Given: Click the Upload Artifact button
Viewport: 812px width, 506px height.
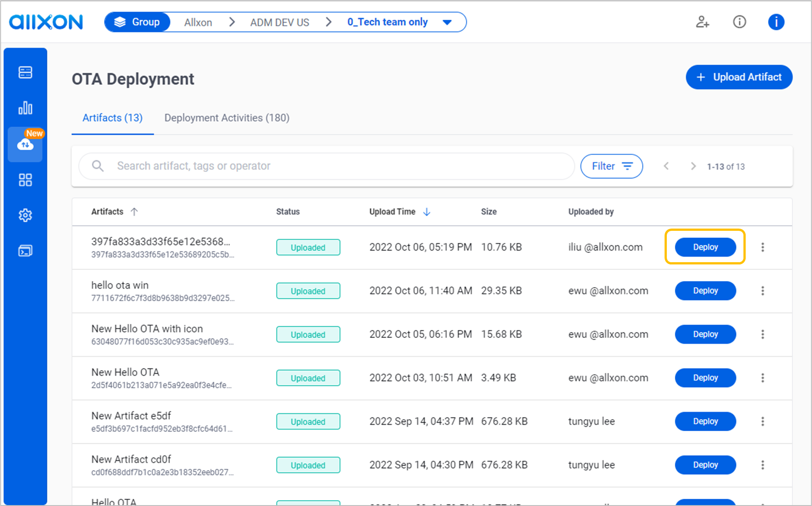Looking at the screenshot, I should coord(739,77).
